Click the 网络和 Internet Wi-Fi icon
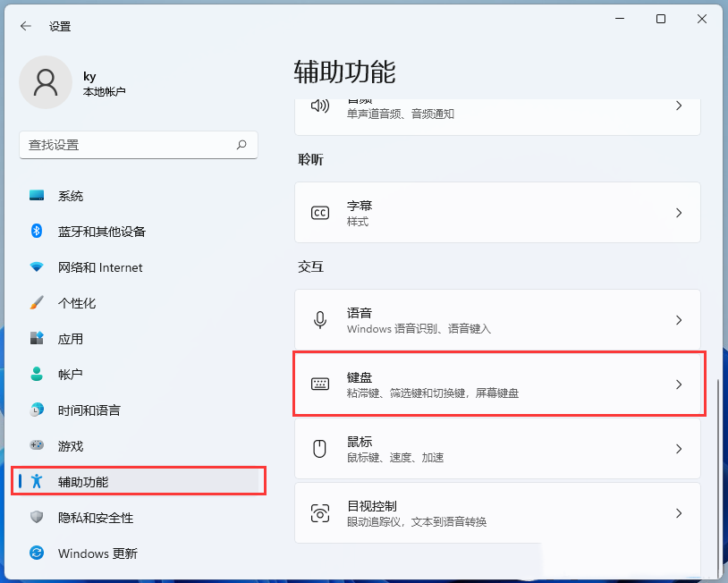This screenshot has width=728, height=583. (x=35, y=267)
